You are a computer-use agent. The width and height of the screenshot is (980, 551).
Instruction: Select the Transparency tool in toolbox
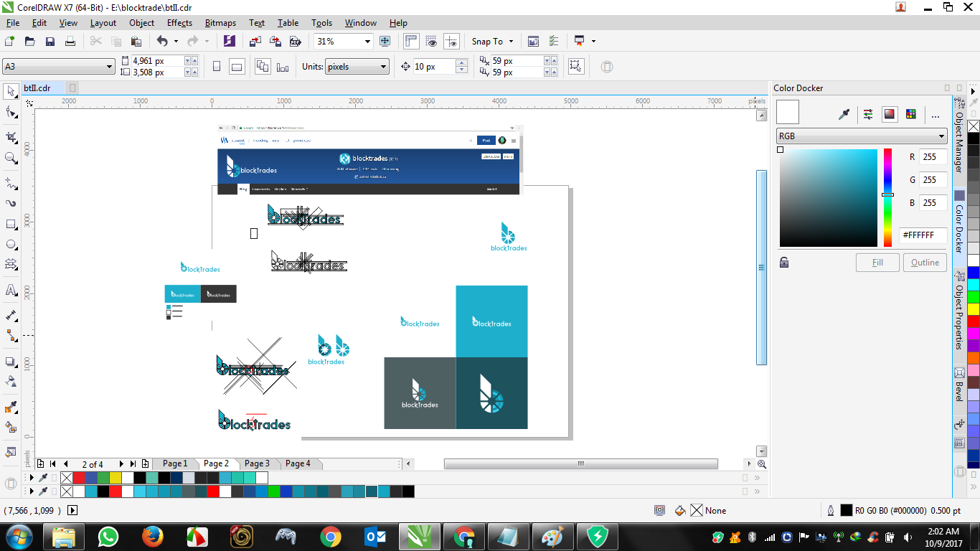click(x=11, y=381)
